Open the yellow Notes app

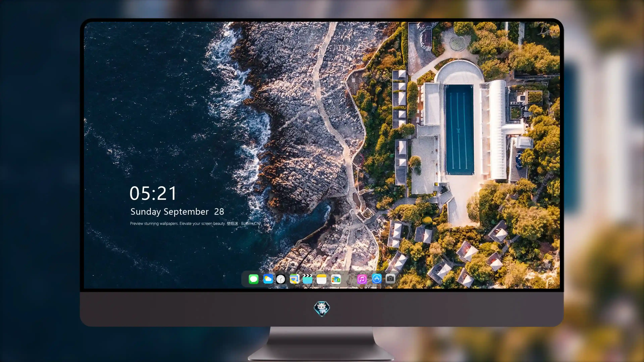(321, 279)
